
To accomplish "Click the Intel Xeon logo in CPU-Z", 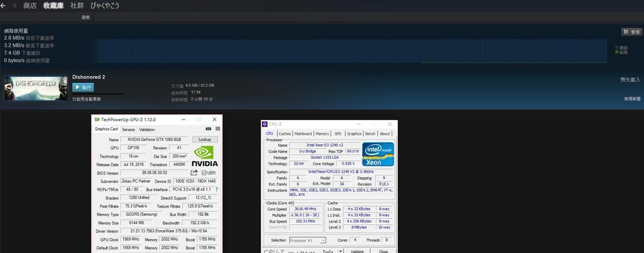I will tap(378, 154).
